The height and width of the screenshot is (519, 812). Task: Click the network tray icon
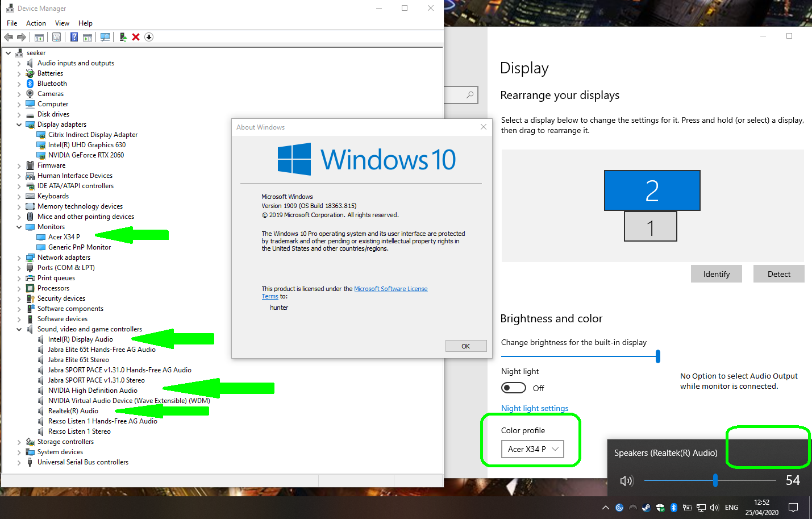pos(701,508)
